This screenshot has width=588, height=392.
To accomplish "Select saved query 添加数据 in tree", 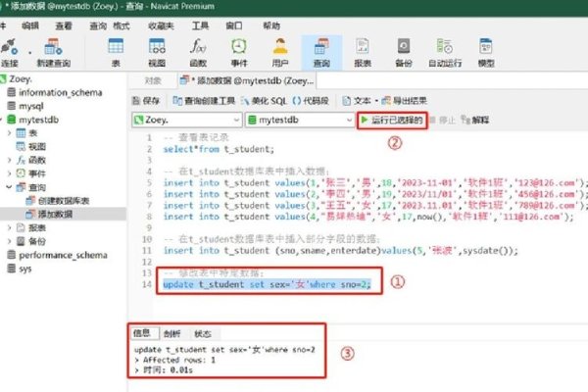I will point(55,215).
